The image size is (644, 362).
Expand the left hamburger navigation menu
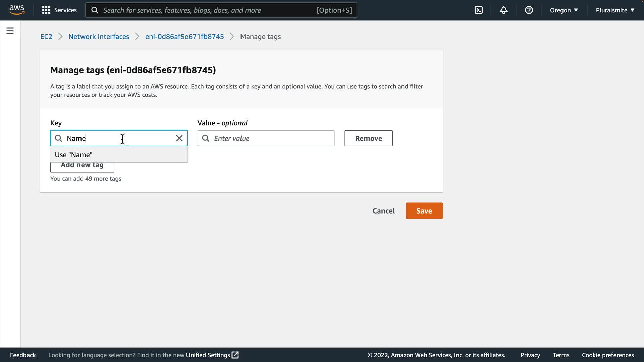(10, 31)
